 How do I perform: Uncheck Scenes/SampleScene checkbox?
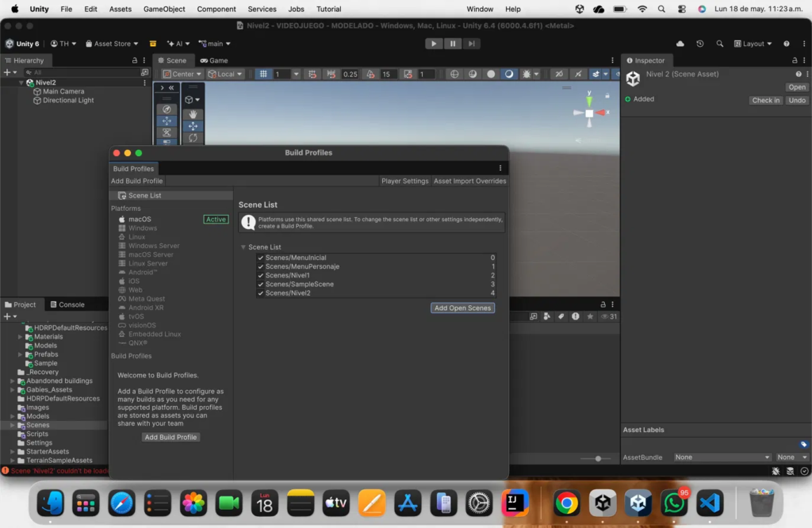[260, 284]
